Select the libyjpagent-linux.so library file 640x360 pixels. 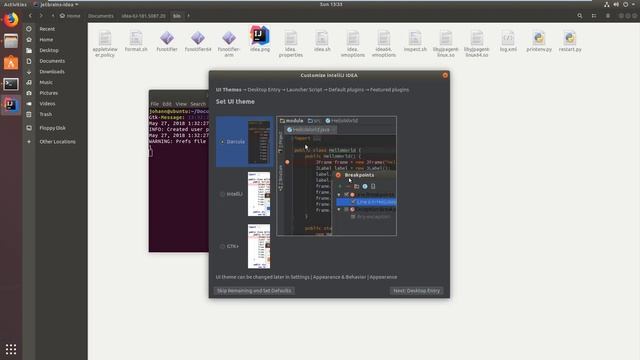coord(446,44)
